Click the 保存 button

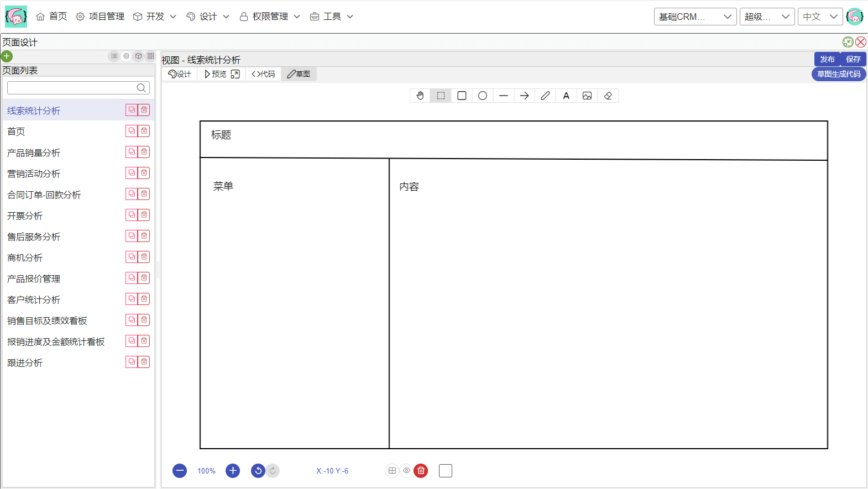(853, 59)
